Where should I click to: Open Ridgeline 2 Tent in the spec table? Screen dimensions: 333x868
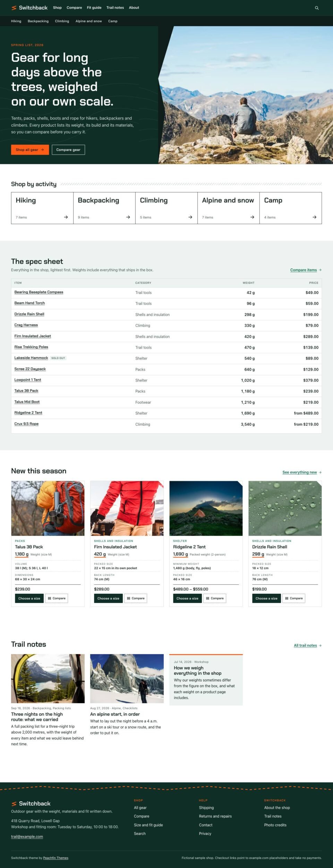pos(28,413)
